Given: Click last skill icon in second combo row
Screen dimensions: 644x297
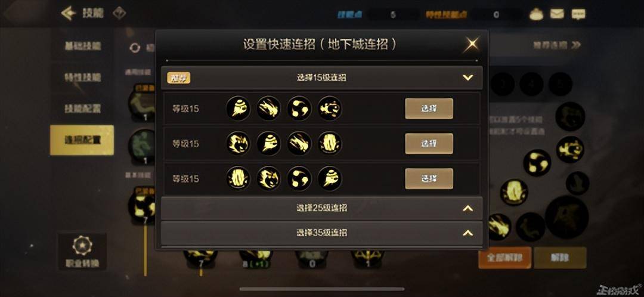Looking at the screenshot, I should 329,143.
